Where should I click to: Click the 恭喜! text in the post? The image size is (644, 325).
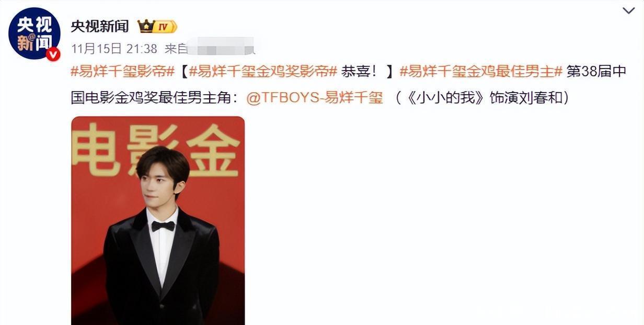(359, 72)
